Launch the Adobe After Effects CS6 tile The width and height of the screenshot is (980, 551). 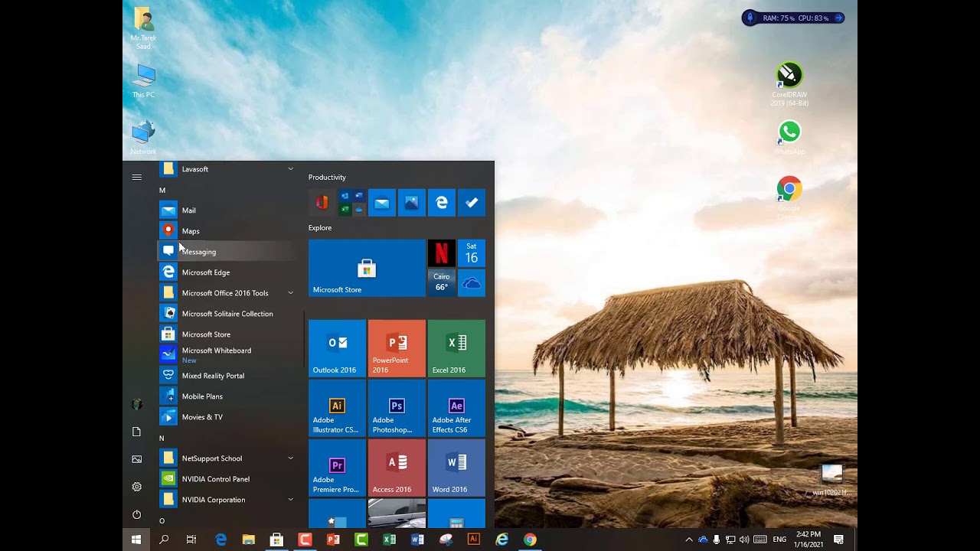point(456,408)
